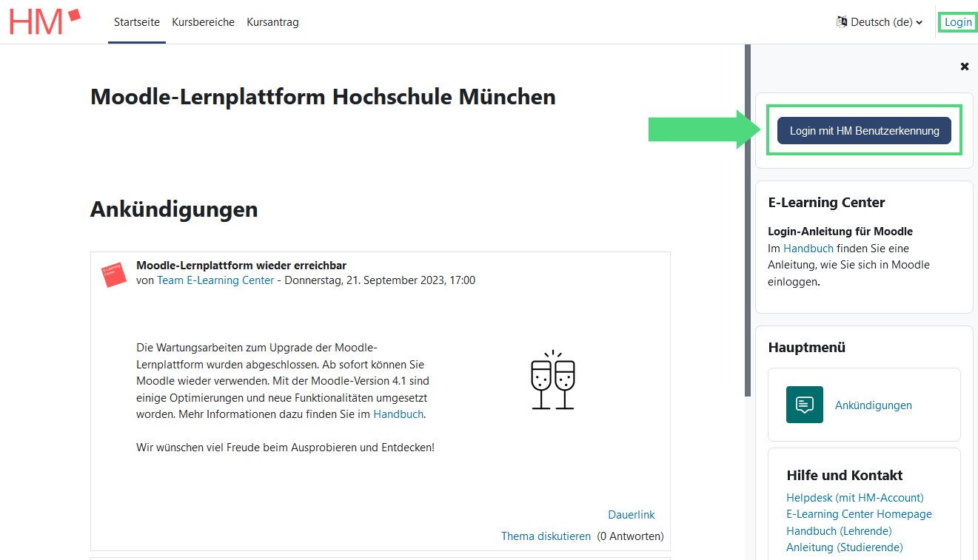The width and height of the screenshot is (978, 560).
Task: Open the Kursantrag menu item
Action: coord(272,22)
